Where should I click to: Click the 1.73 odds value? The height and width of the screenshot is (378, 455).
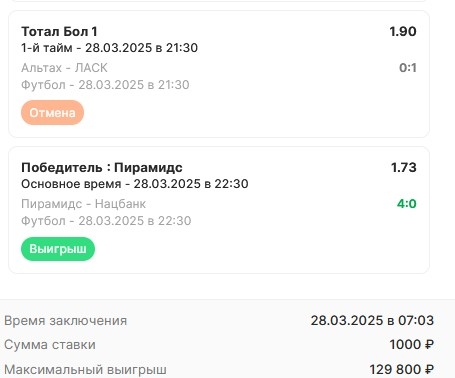[404, 167]
